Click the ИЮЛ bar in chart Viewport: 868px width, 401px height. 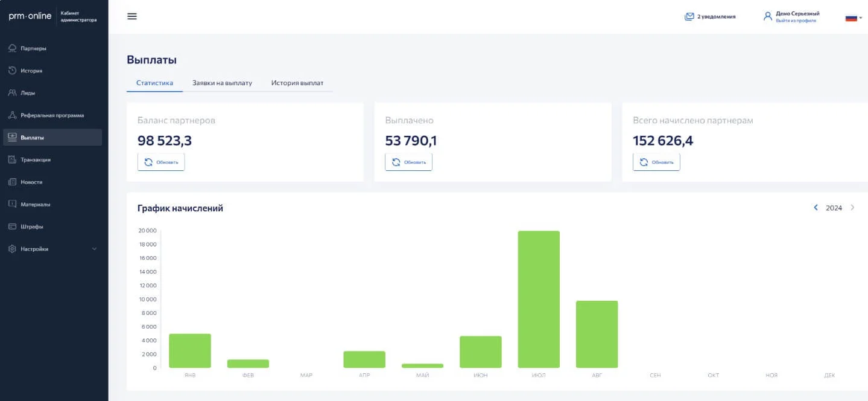point(539,300)
